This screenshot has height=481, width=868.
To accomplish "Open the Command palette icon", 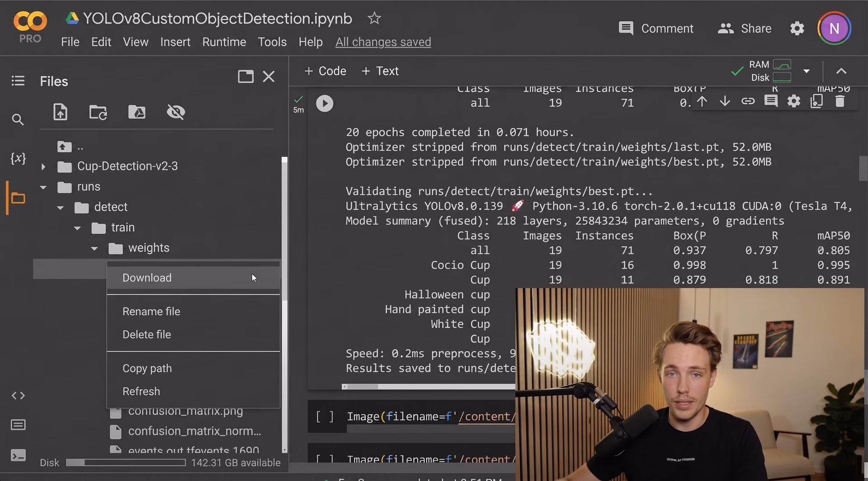I will click(18, 425).
